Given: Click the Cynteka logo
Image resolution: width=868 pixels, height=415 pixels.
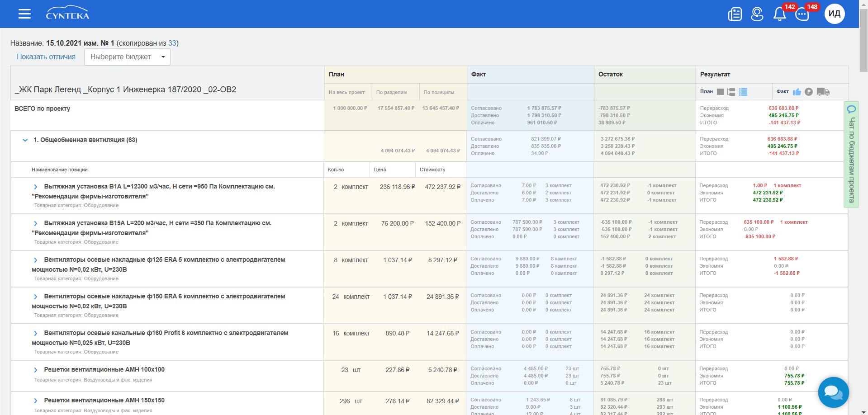Looking at the screenshot, I should pyautogui.click(x=67, y=13).
